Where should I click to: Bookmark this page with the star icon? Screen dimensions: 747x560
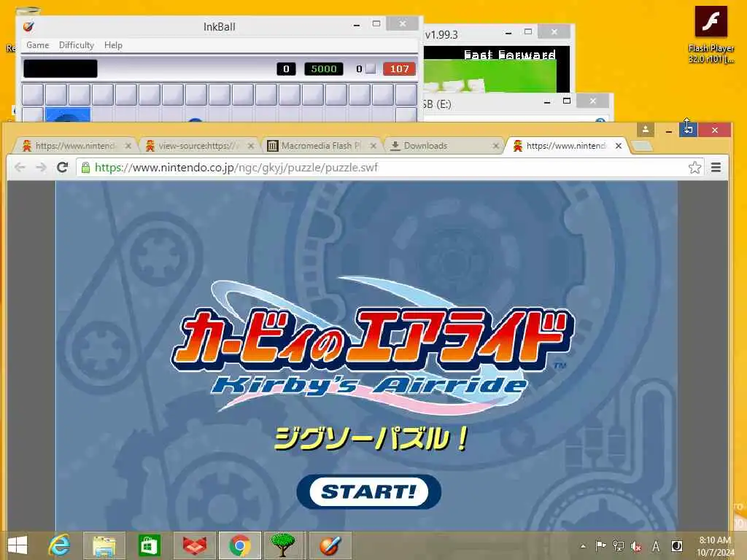tap(694, 167)
